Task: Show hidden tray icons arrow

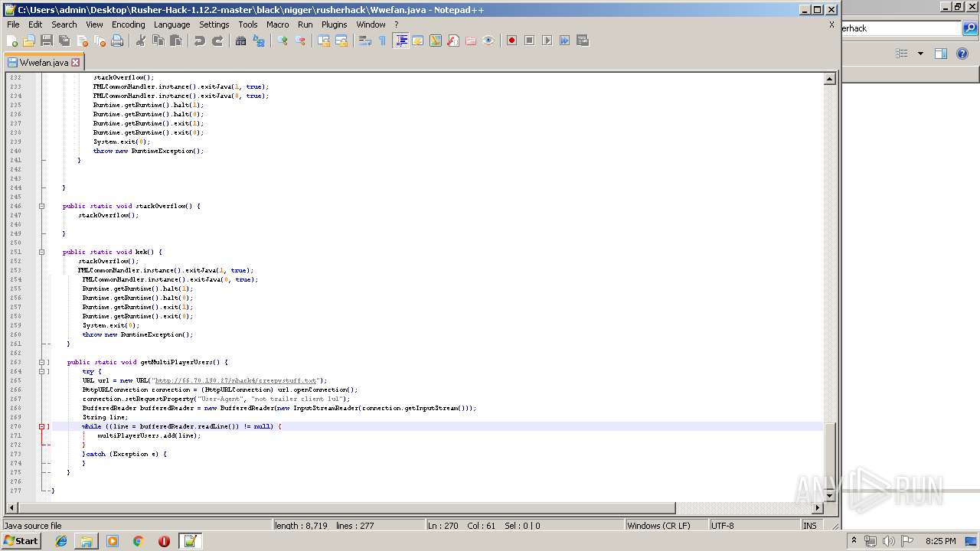Action: pyautogui.click(x=854, y=540)
